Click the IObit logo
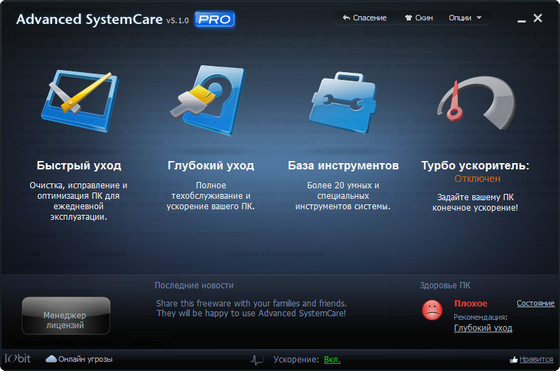560x371 pixels. (x=18, y=358)
